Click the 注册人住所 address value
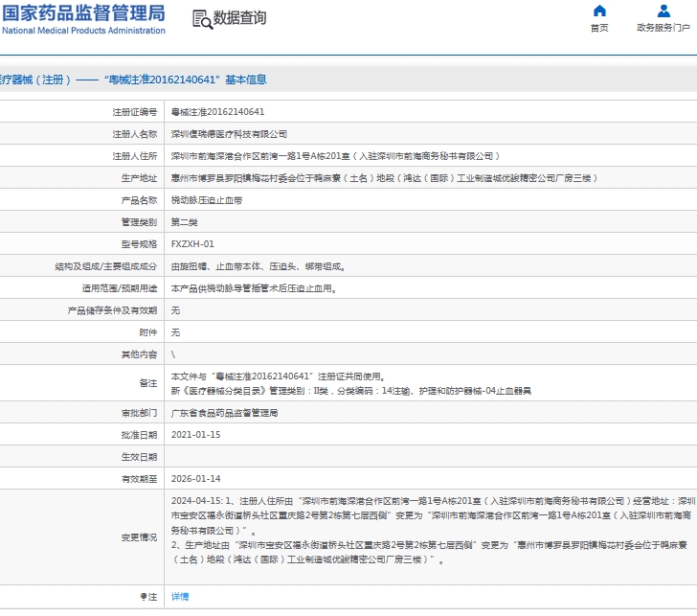697x616 pixels. (336, 156)
